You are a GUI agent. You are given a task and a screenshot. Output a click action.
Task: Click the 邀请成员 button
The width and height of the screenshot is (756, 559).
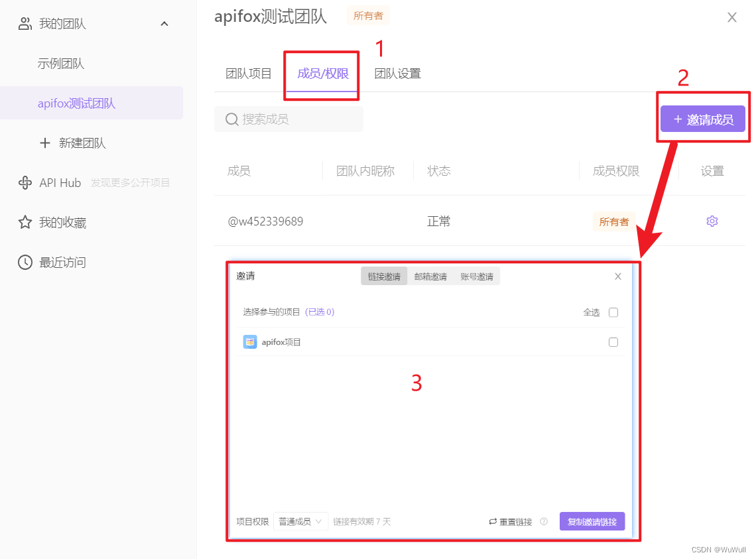coord(703,119)
